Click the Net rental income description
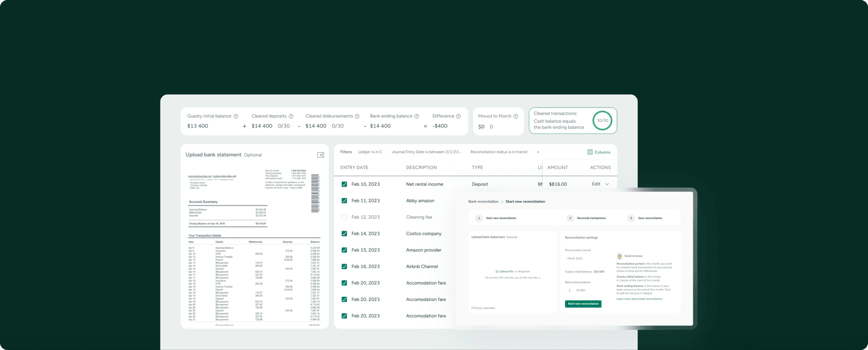This screenshot has width=868, height=350. point(425,184)
